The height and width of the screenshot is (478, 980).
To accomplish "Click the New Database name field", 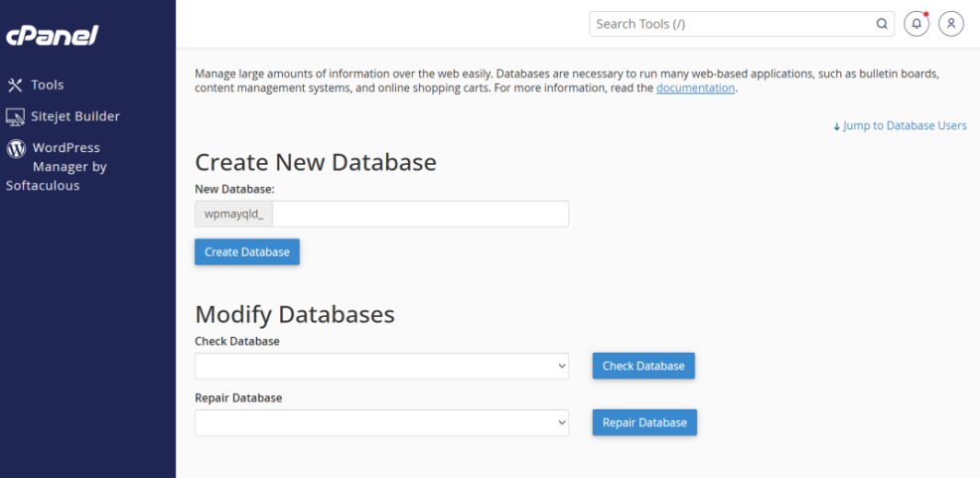I will [x=421, y=214].
